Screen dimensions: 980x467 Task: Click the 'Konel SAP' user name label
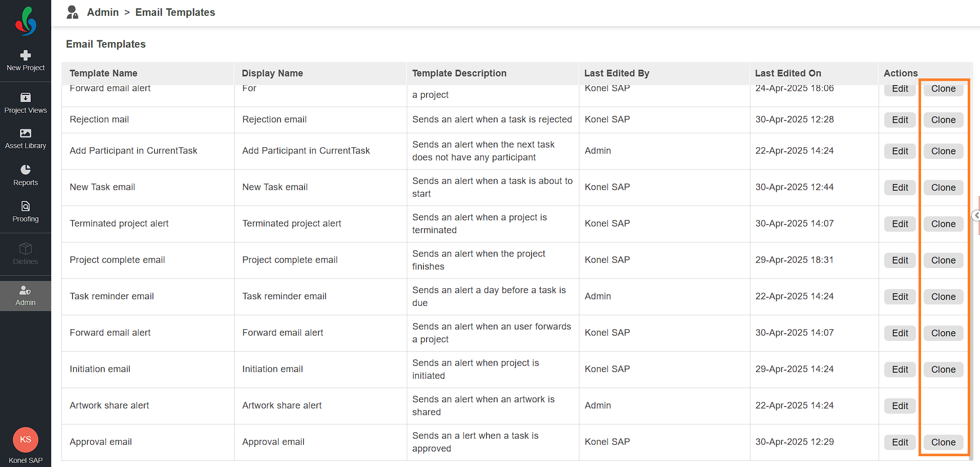pos(26,460)
